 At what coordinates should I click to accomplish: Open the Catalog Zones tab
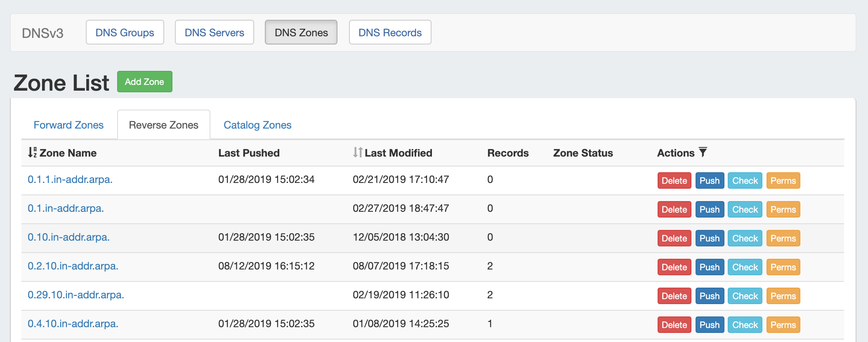(x=257, y=125)
